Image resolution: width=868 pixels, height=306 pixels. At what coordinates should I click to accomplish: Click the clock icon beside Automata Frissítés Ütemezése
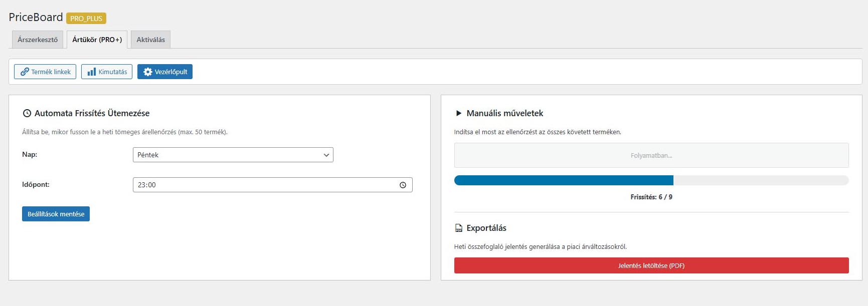[27, 114]
